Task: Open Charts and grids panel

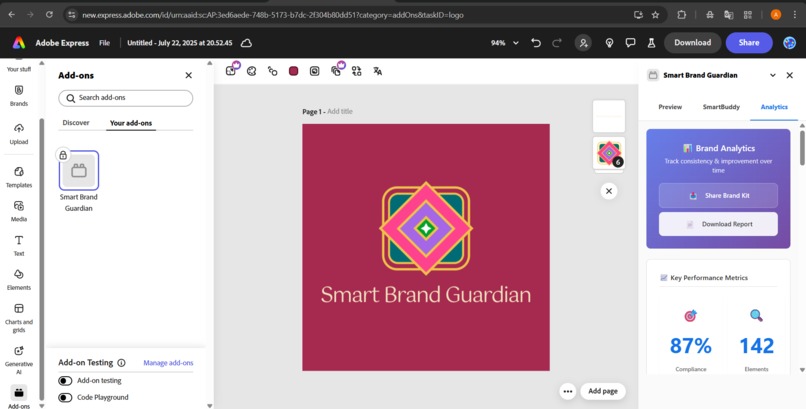Action: pos(19,318)
